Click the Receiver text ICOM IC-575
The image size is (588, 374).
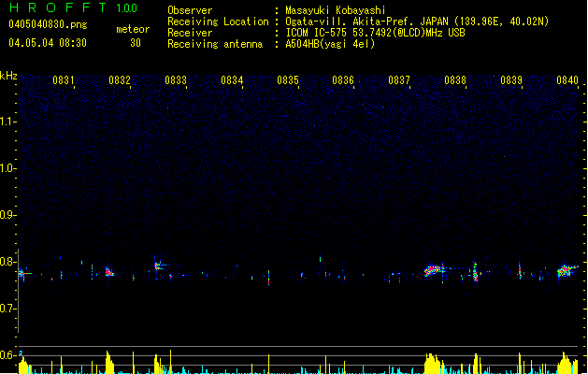(316, 33)
